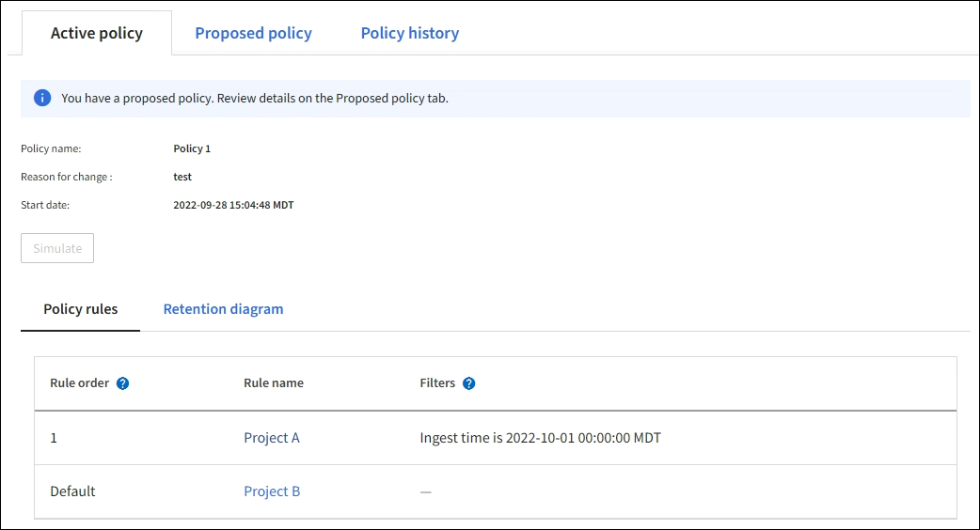Click the Filters help question mark icon

(468, 383)
